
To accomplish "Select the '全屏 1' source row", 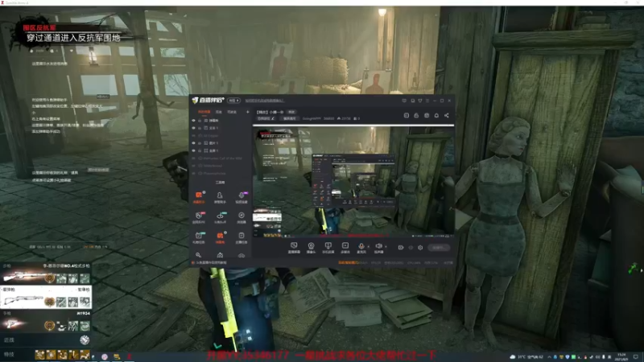I will tap(220, 150).
